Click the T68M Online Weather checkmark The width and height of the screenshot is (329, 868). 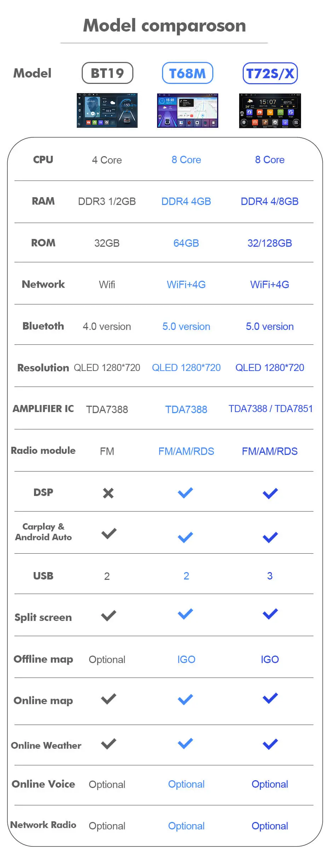pyautogui.click(x=185, y=743)
